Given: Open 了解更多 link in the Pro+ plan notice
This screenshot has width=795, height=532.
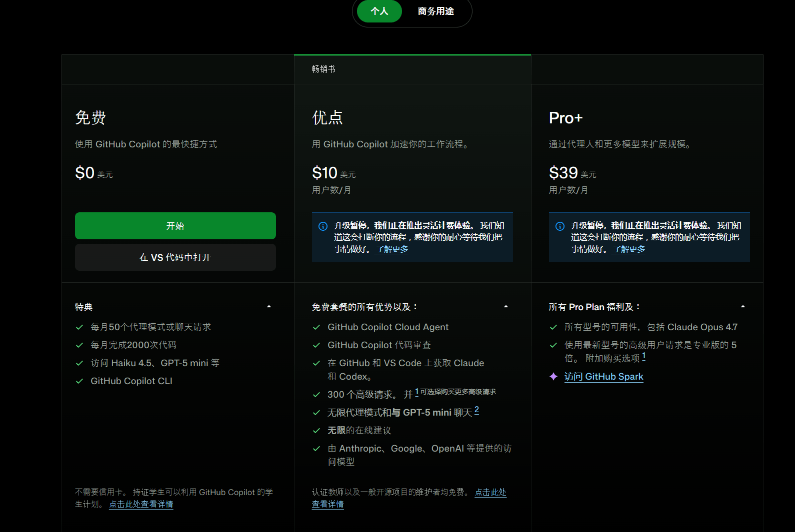Looking at the screenshot, I should (x=628, y=249).
